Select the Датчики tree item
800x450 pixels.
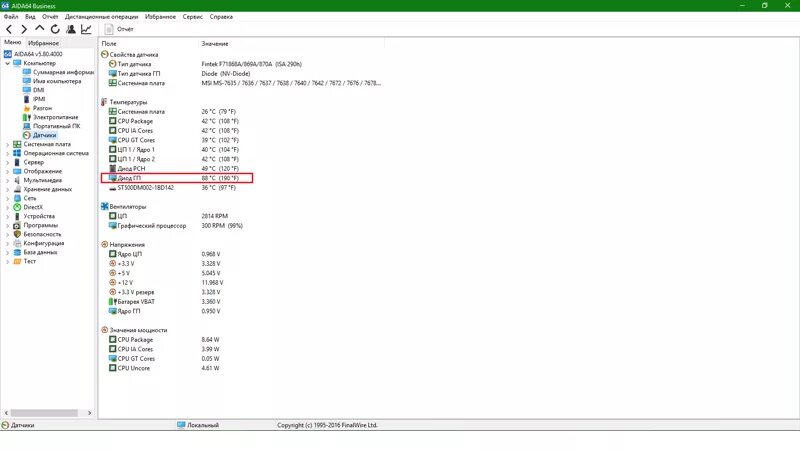tap(40, 135)
